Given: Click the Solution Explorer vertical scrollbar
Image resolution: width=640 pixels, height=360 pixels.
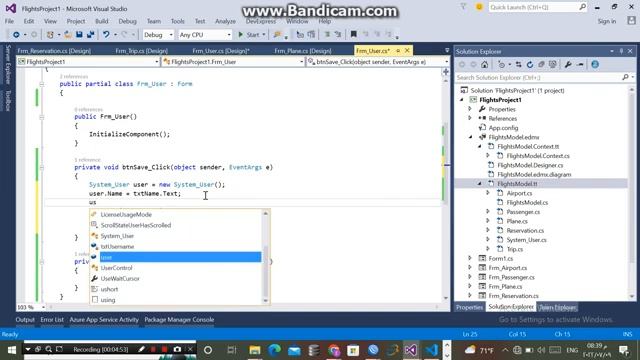Looking at the screenshot, I should click(x=632, y=193).
